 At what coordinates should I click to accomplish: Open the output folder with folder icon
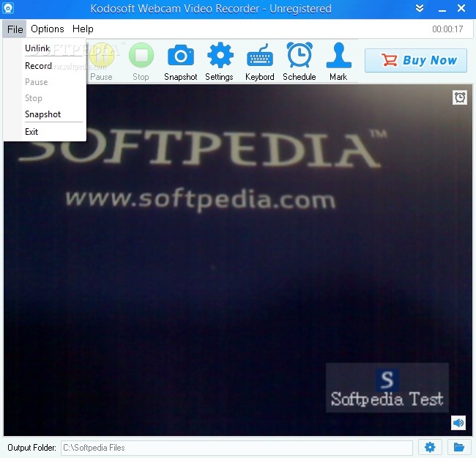point(459,447)
